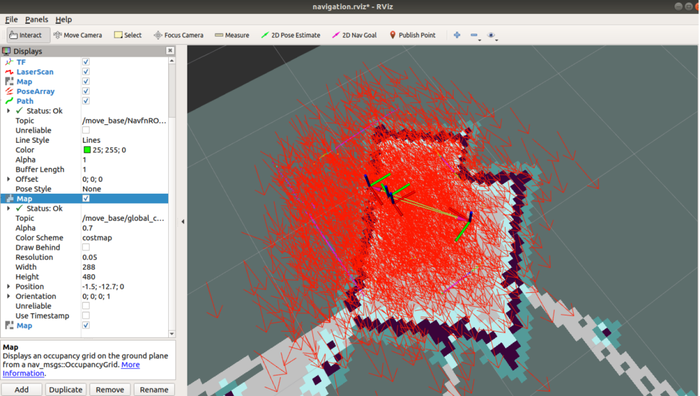The width and height of the screenshot is (700, 396).
Task: Expand the Position property row
Action: tap(8, 287)
